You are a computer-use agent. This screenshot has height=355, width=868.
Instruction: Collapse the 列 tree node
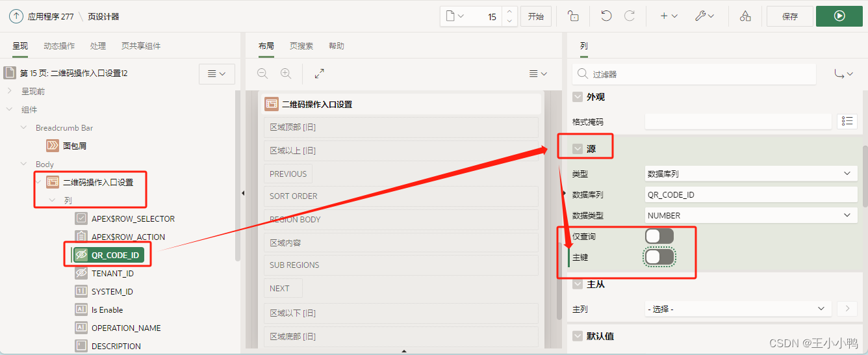(53, 200)
